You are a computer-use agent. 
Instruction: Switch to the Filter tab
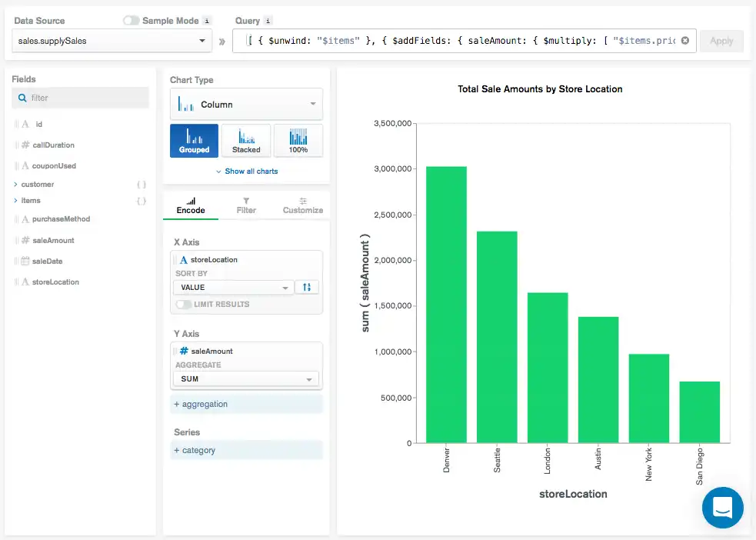(x=245, y=205)
